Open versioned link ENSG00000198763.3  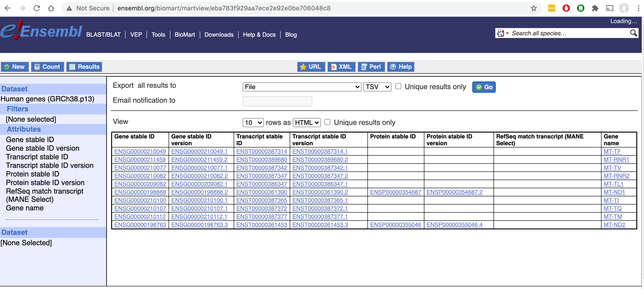pos(199,225)
